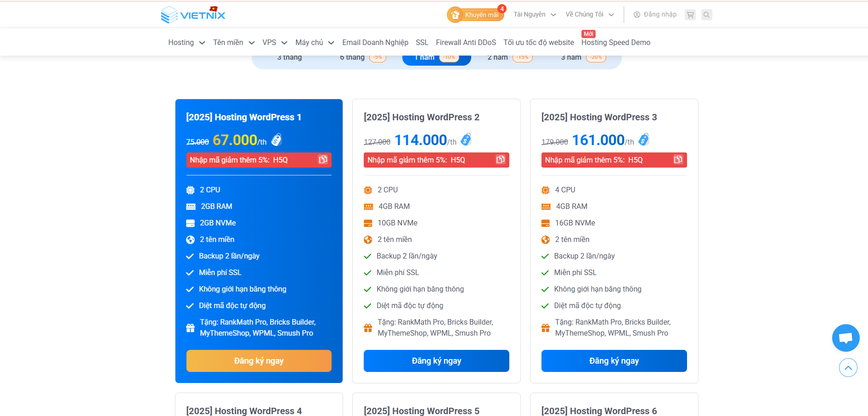Copy H5Q code on WordPress 3 plan
The height and width of the screenshot is (416, 868).
click(x=678, y=159)
